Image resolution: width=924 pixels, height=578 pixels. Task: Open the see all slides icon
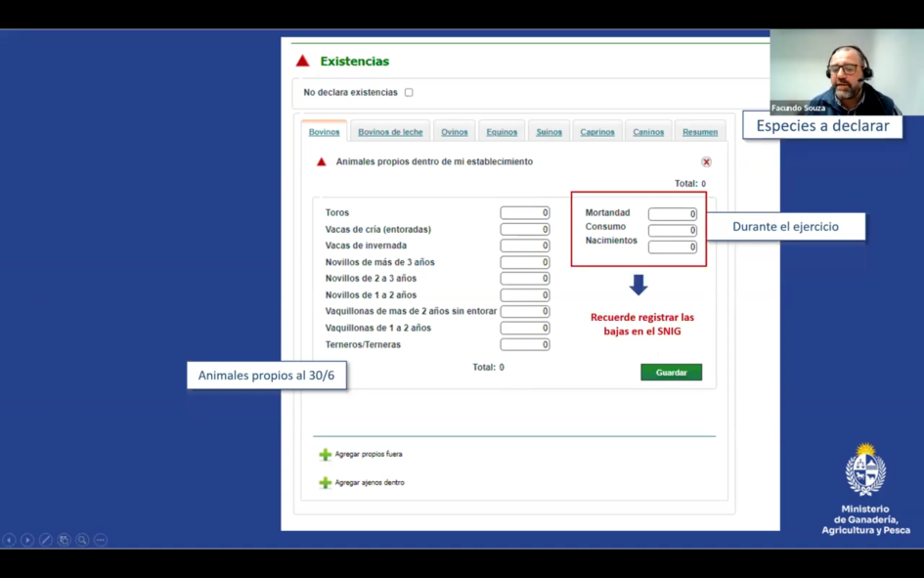coord(64,540)
